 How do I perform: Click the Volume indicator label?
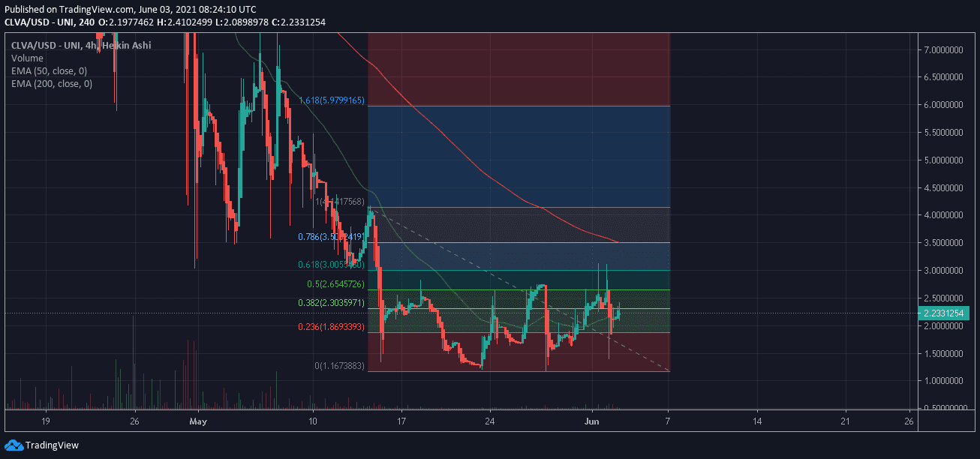coord(27,58)
